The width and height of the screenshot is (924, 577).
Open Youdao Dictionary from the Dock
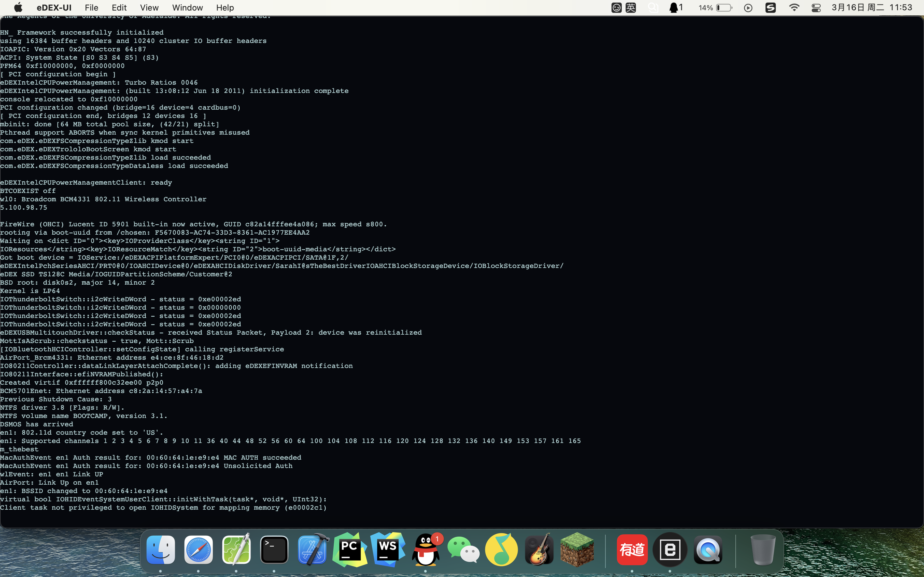coord(632,549)
